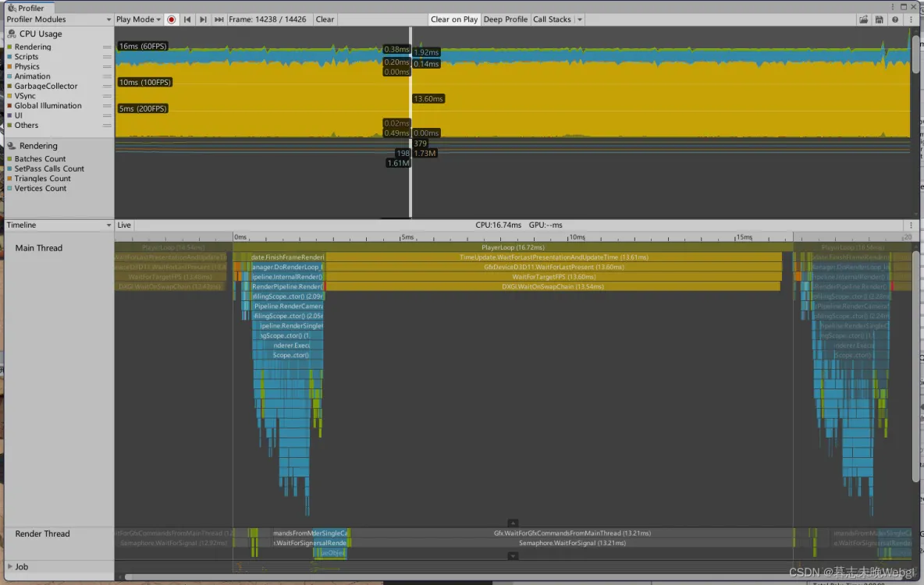Image resolution: width=924 pixels, height=585 pixels.
Task: Toggle the Rendering category color box
Action: (x=9, y=47)
